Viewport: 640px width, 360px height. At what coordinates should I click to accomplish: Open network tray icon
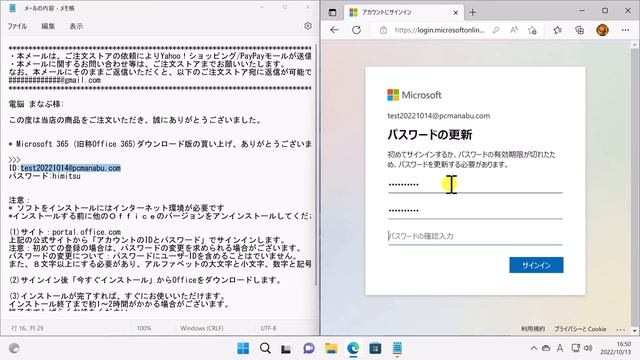(575, 348)
